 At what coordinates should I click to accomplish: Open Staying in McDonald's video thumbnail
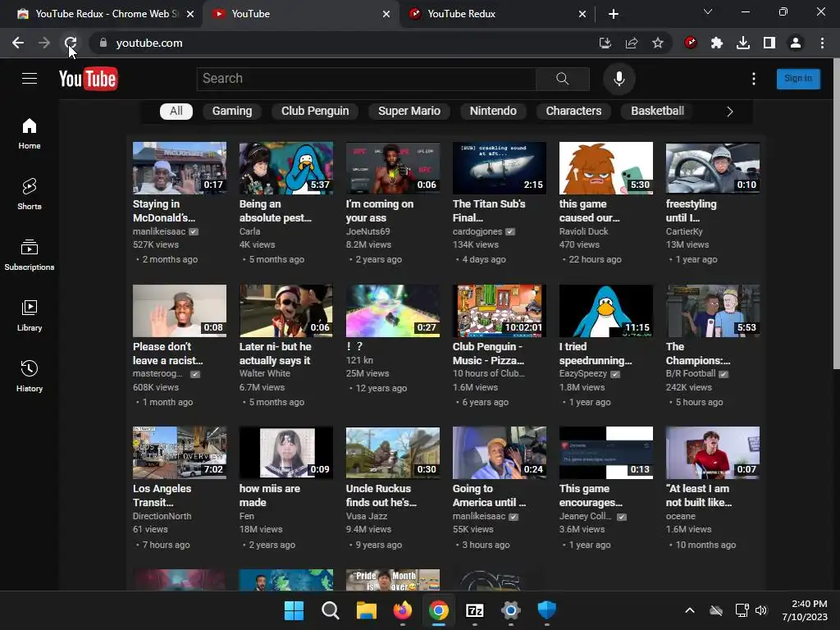[180, 168]
